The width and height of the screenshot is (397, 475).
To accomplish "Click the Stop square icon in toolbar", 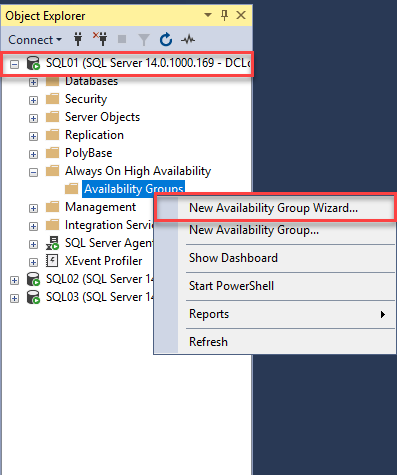I will 122,39.
